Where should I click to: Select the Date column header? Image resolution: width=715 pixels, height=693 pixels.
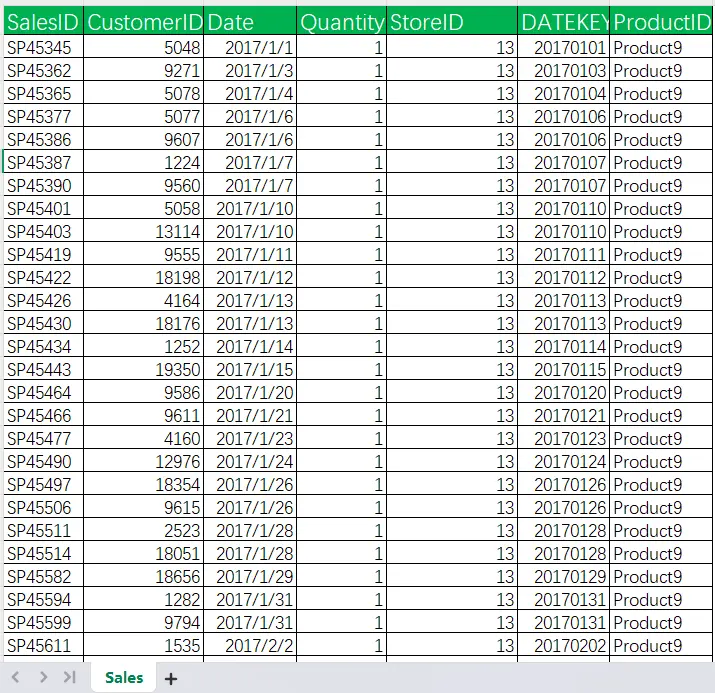pyautogui.click(x=250, y=21)
